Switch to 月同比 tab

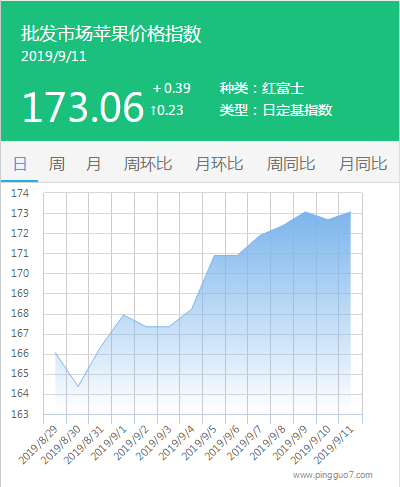tap(363, 164)
